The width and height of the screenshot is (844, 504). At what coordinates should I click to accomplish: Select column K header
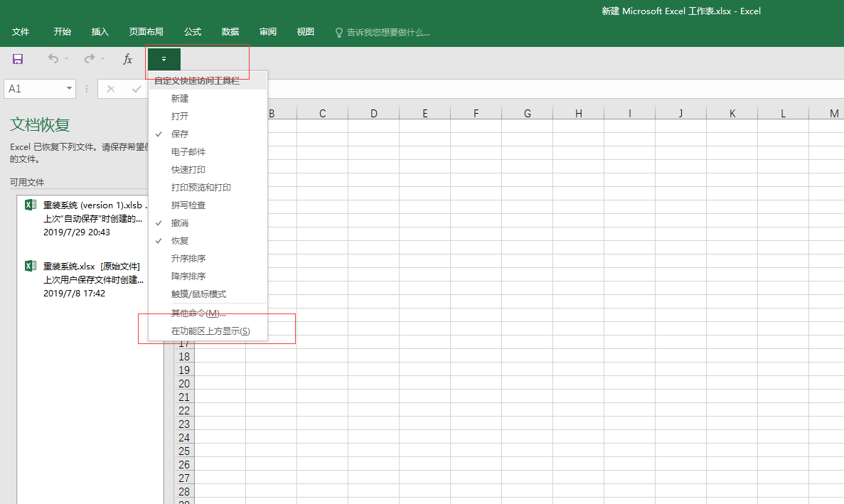coord(732,113)
